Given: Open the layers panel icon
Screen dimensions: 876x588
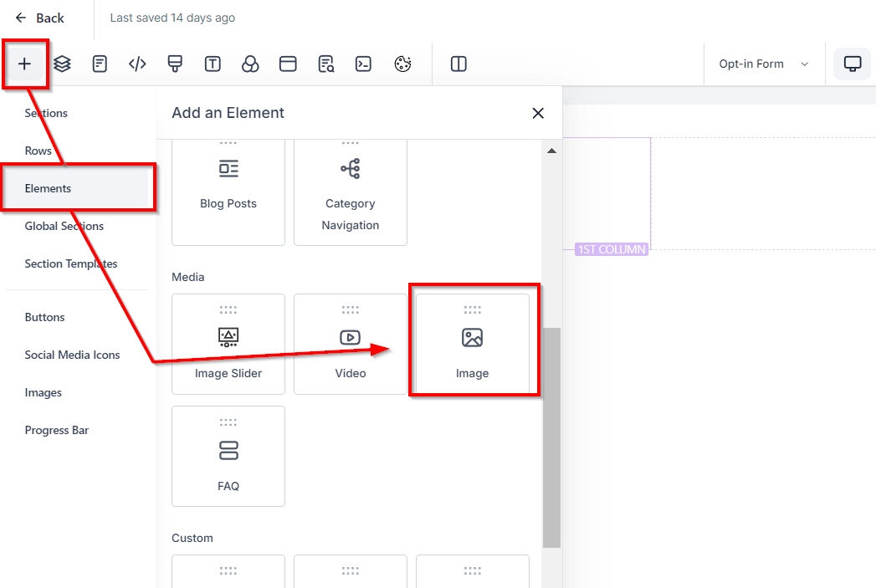Looking at the screenshot, I should pyautogui.click(x=62, y=64).
